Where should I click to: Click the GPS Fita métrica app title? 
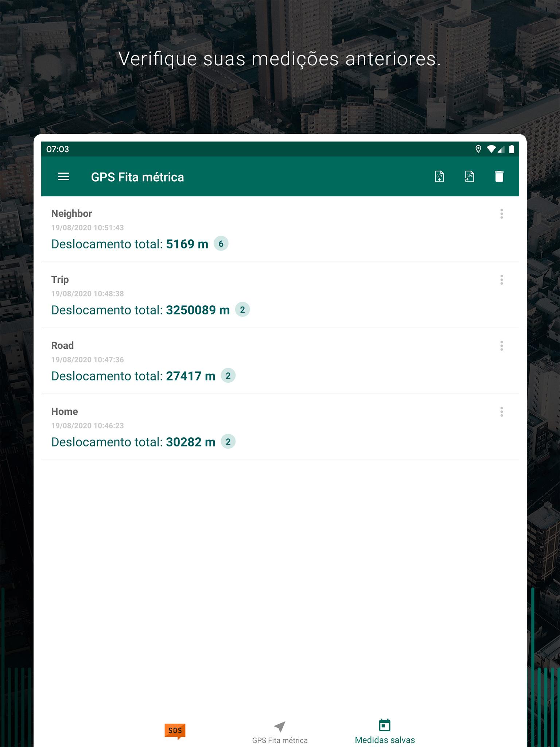tap(137, 177)
